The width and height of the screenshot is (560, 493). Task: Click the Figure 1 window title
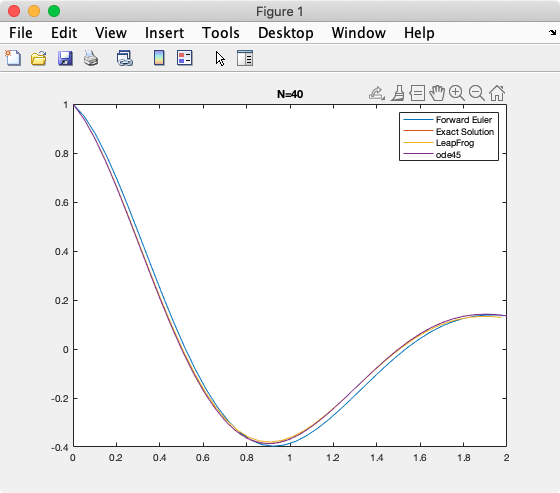[x=280, y=12]
